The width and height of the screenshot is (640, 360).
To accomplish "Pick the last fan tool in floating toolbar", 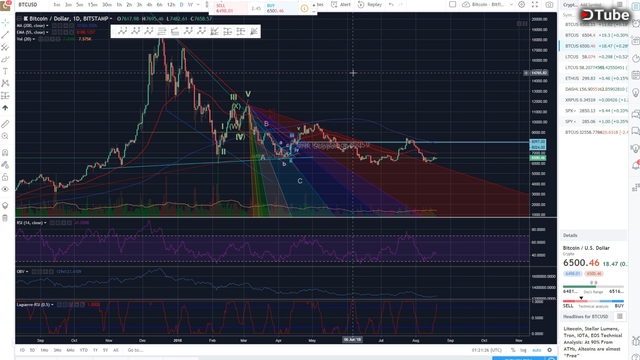I will 253,31.
